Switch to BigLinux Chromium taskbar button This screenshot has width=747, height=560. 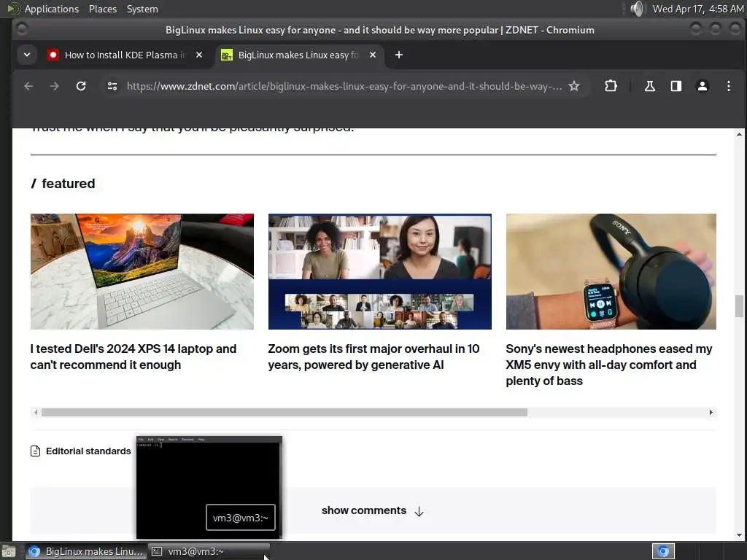(86, 551)
